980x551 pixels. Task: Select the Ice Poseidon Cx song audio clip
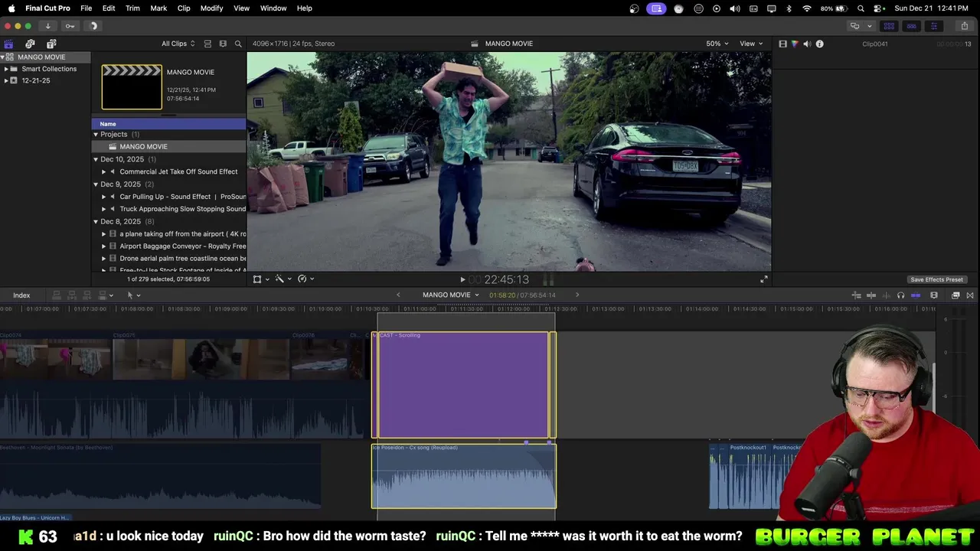pyautogui.click(x=464, y=476)
